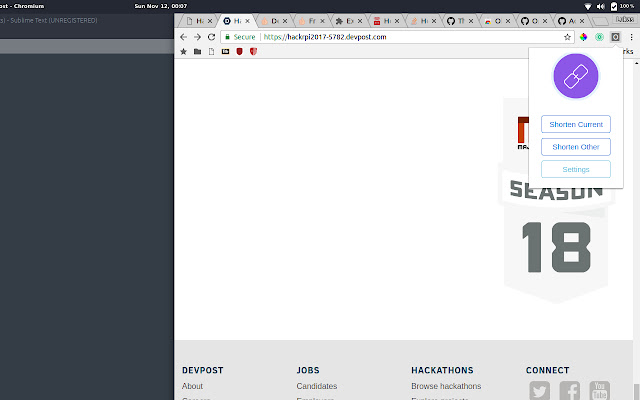Click the Browse hackathons link
The image size is (640, 400).
pyautogui.click(x=446, y=386)
